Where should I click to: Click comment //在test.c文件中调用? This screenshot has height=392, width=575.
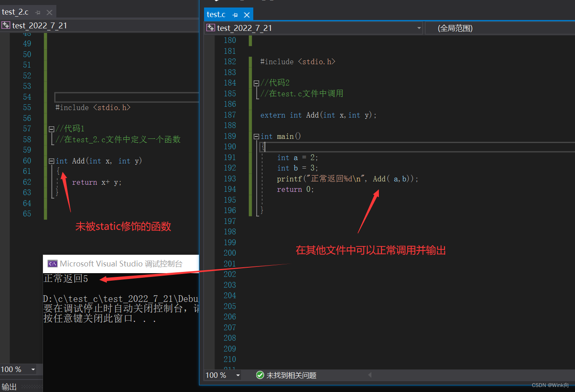302,93
